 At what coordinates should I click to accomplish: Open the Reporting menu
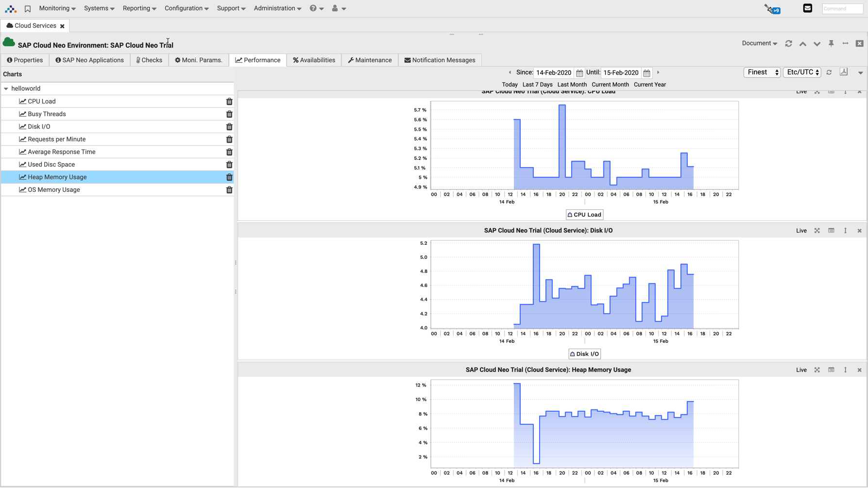[x=139, y=8]
